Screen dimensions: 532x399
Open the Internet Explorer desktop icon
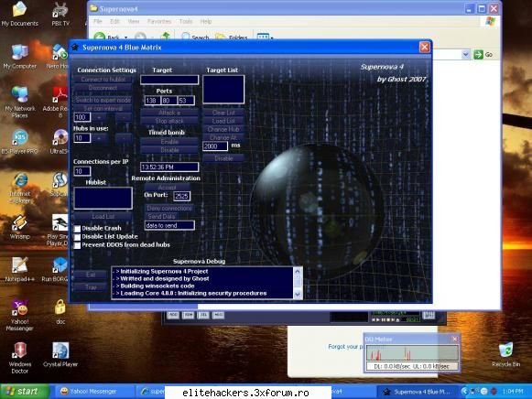[x=19, y=189]
